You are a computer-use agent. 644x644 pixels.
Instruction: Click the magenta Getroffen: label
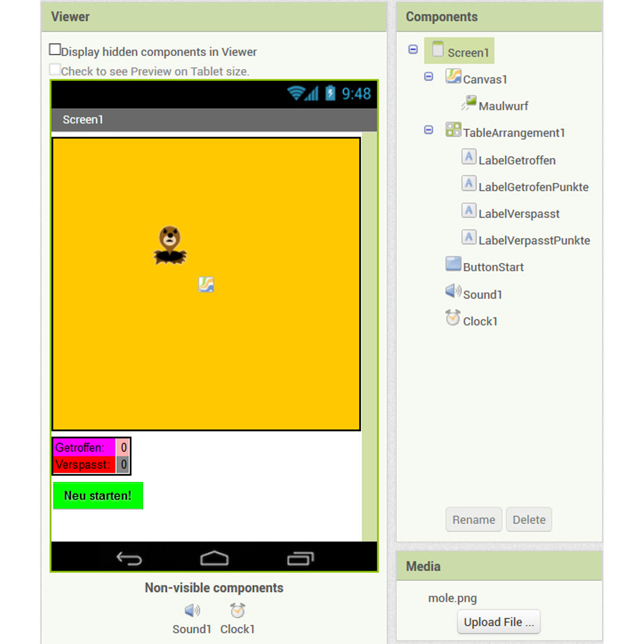coord(85,447)
